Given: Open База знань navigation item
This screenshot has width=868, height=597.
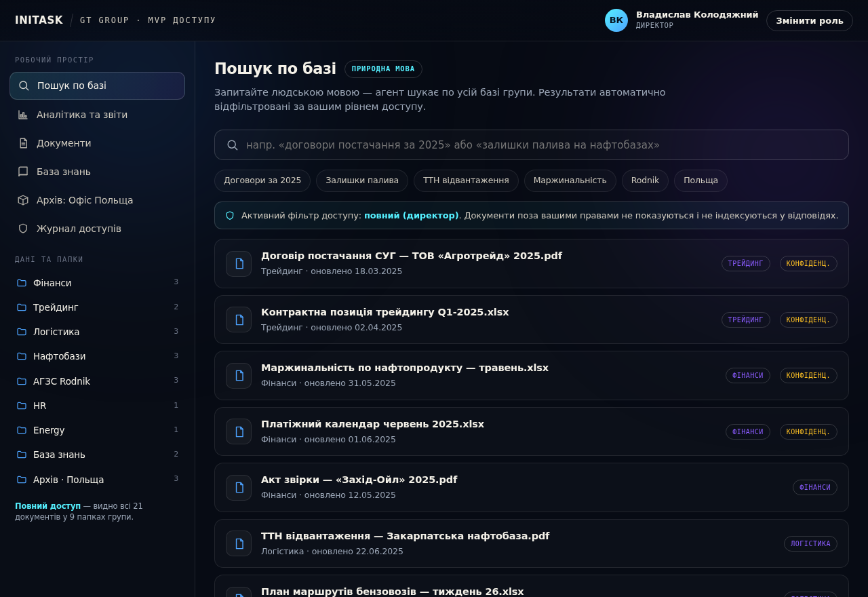Looking at the screenshot, I should click(97, 172).
